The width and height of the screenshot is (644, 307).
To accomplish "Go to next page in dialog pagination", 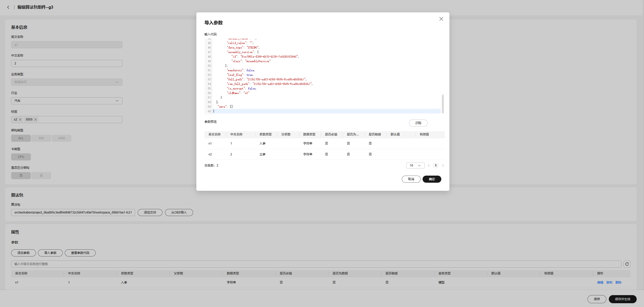I will click(443, 166).
